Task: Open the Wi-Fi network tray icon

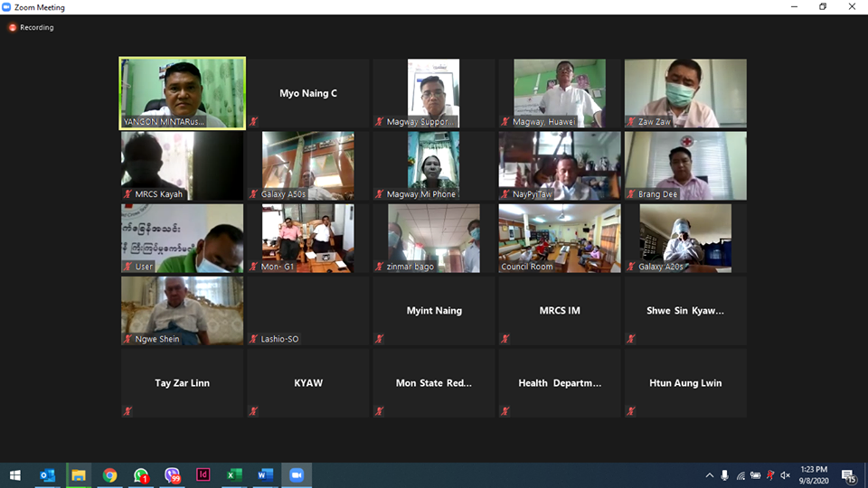Action: coord(741,475)
